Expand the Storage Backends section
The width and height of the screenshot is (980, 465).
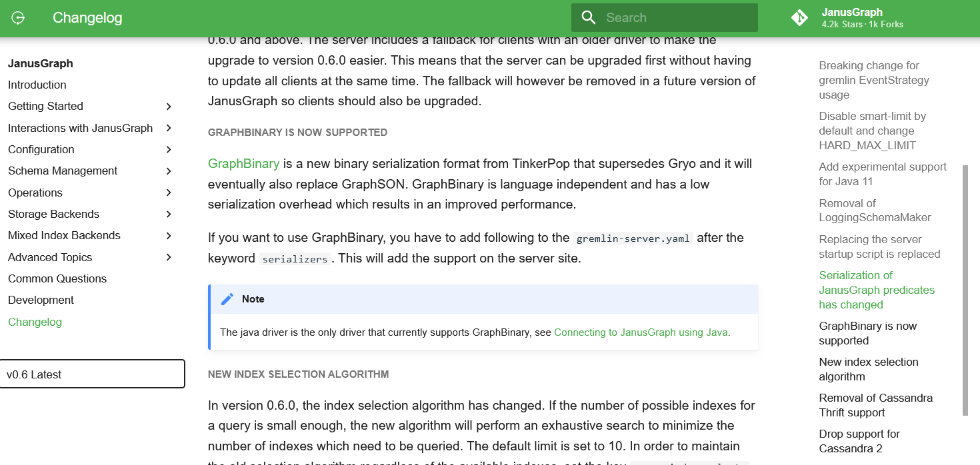(x=169, y=214)
